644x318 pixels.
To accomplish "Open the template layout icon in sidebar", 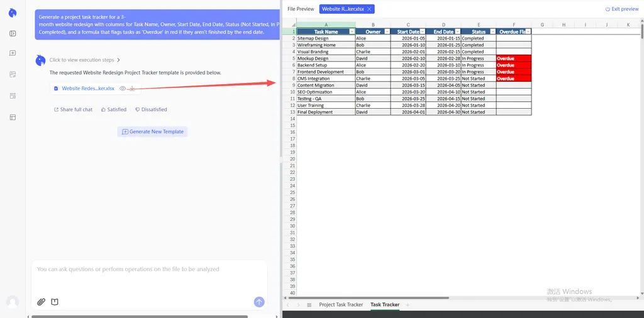I will click(13, 118).
